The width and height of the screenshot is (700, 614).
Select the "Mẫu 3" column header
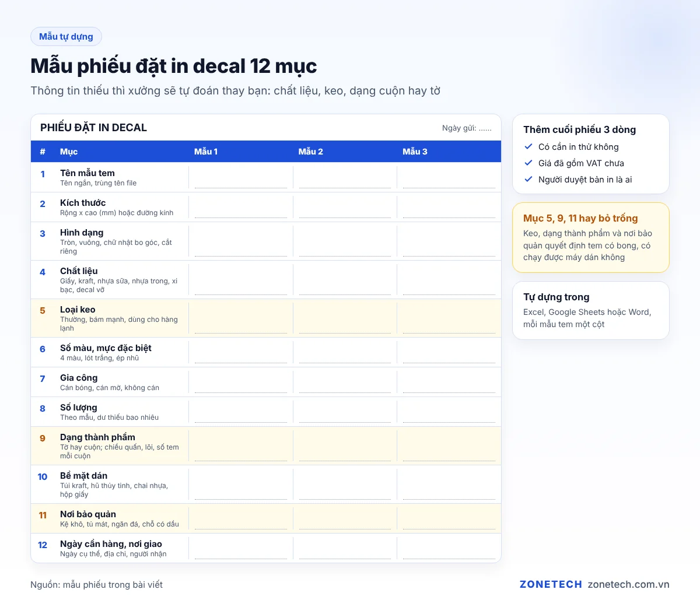415,152
